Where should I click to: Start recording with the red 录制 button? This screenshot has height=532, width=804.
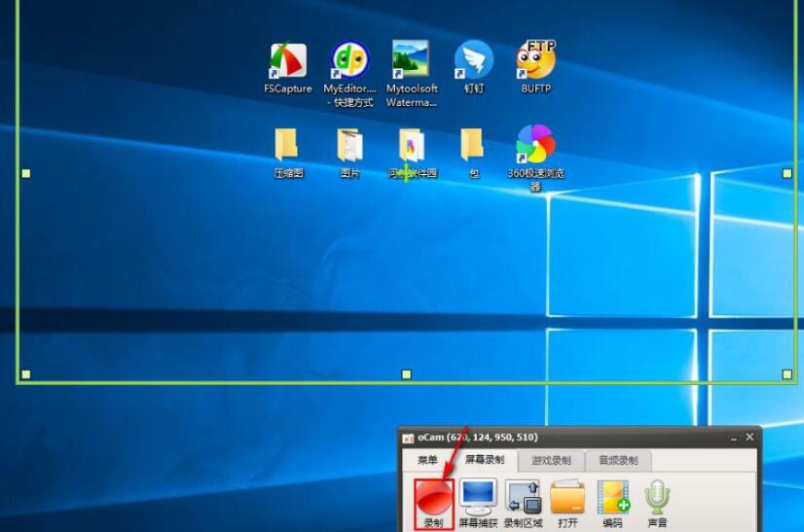[434, 505]
